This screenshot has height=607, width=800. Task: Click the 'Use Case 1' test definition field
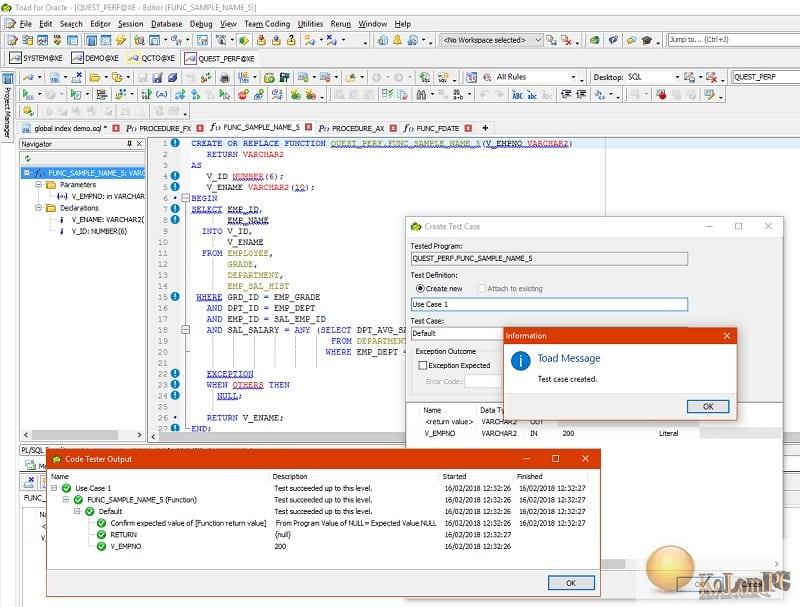[x=549, y=305]
